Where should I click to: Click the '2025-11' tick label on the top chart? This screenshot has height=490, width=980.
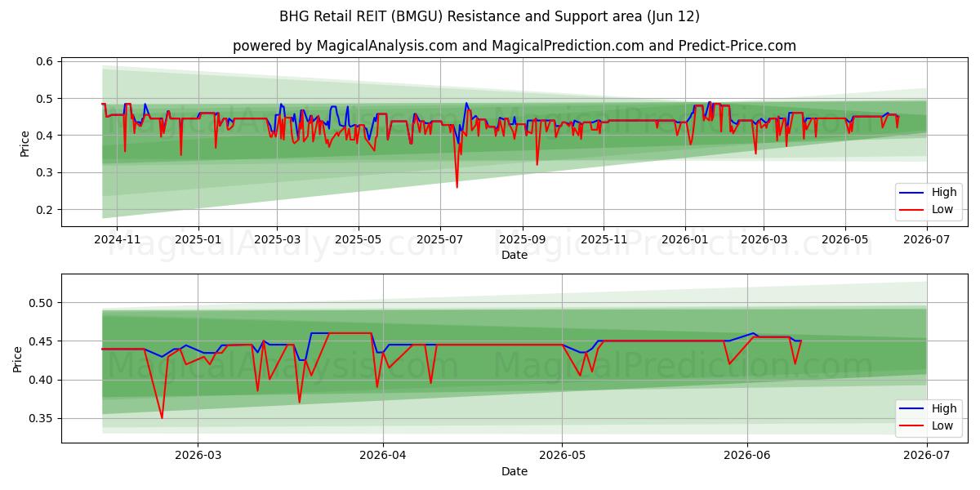pos(604,240)
